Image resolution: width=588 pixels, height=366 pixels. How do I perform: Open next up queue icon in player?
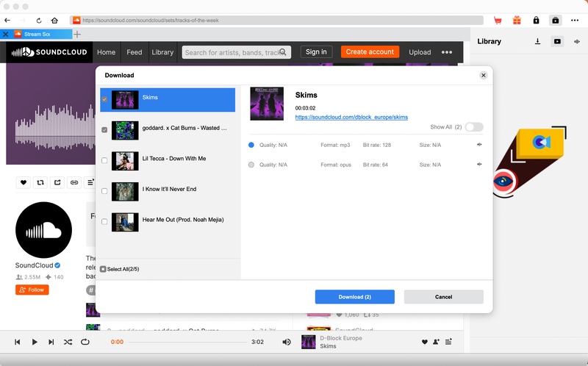pyautogui.click(x=448, y=342)
